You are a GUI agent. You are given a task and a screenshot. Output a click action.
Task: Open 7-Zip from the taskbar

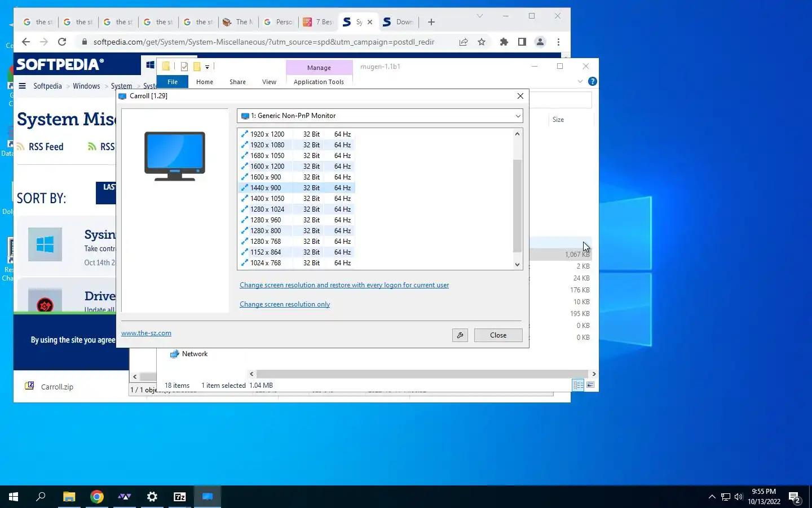tap(180, 497)
